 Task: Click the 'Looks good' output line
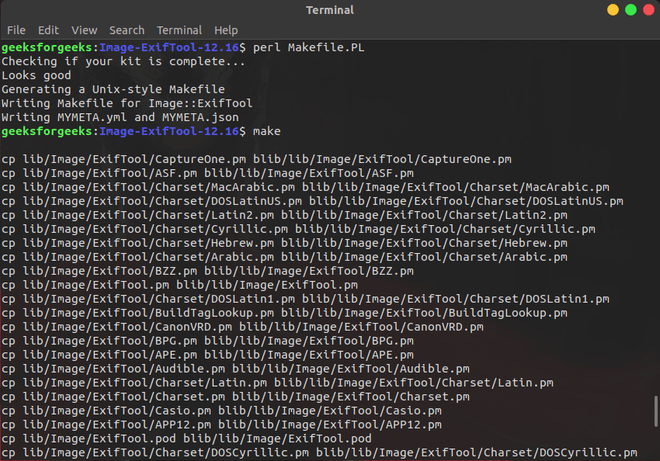(x=37, y=75)
